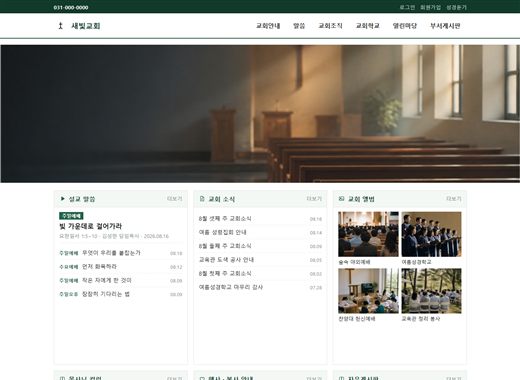Open the 말씀 menu
This screenshot has height=380, width=520.
point(299,26)
